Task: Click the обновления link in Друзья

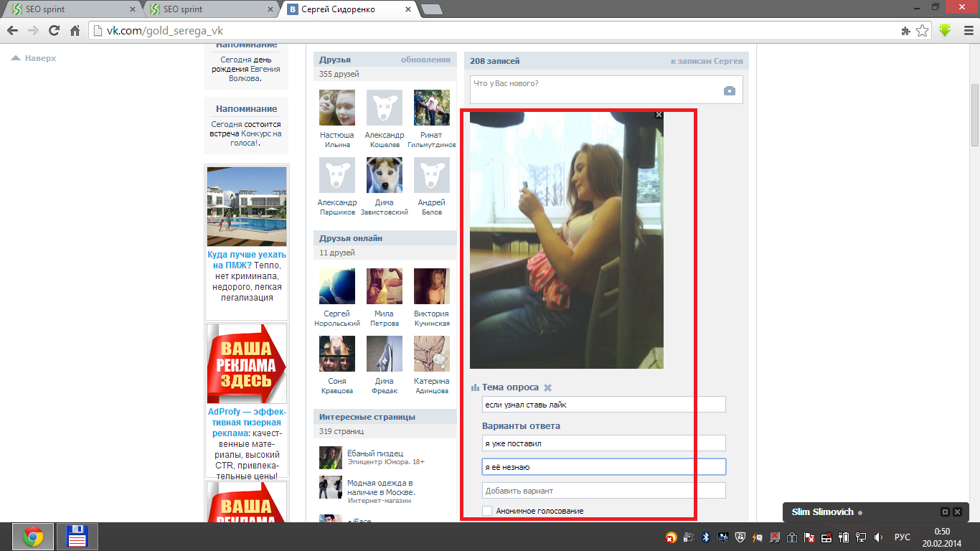Action: (x=425, y=60)
